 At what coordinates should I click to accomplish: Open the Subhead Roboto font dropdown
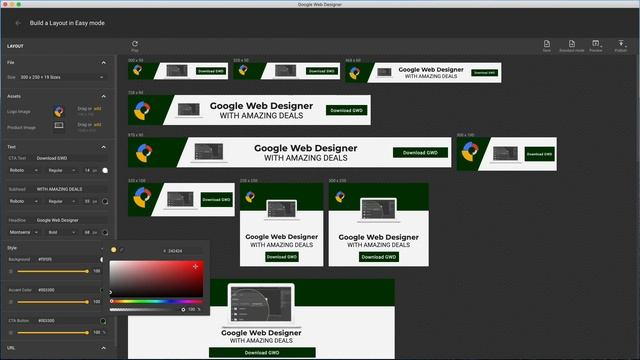(23, 201)
